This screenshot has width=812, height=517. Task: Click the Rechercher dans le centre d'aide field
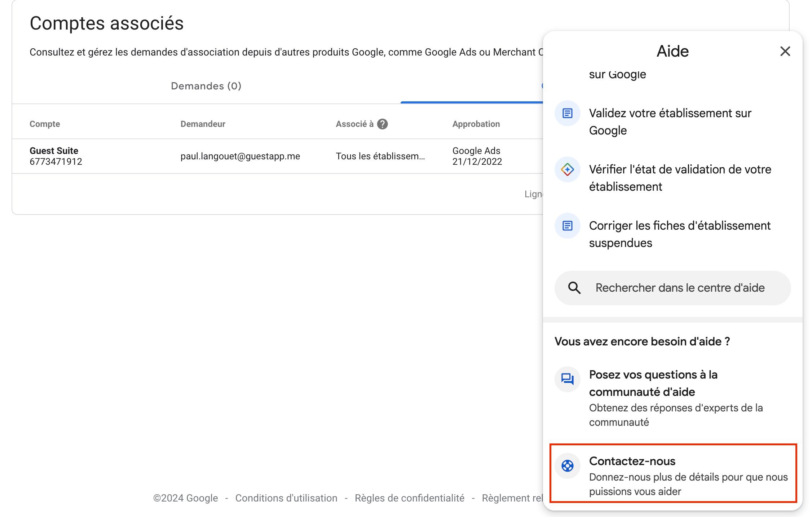pyautogui.click(x=673, y=288)
